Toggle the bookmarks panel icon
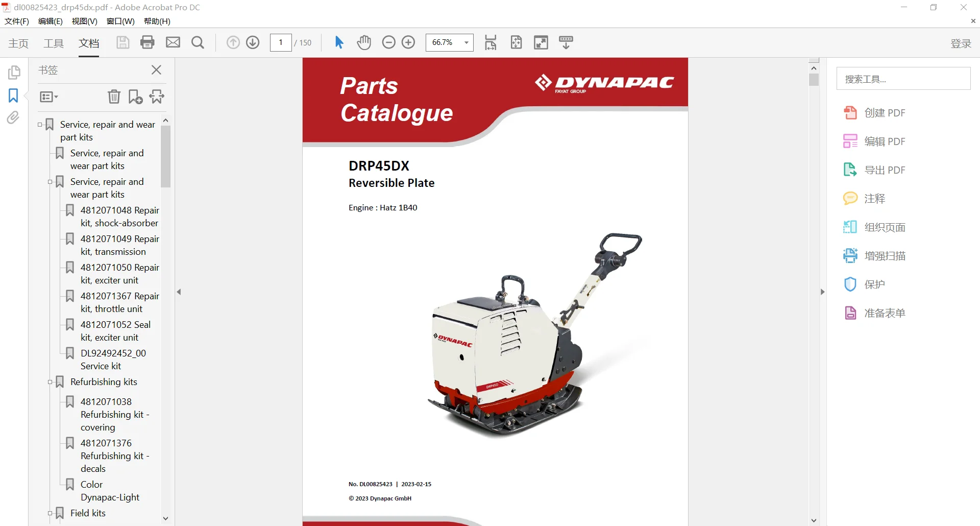Viewport: 980px width, 526px height. (13, 95)
